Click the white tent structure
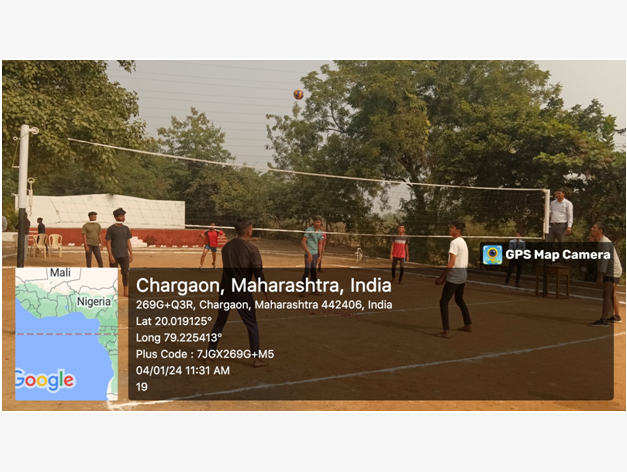Viewport: 627px width, 472px height. [x=106, y=211]
